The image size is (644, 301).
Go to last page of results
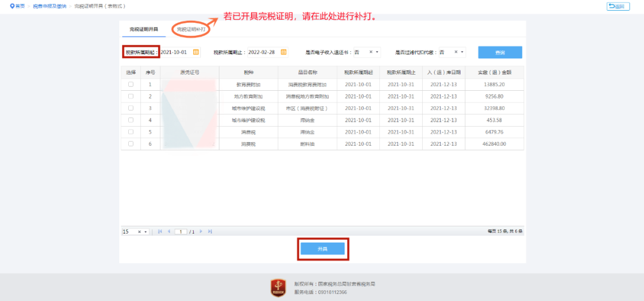point(210,232)
